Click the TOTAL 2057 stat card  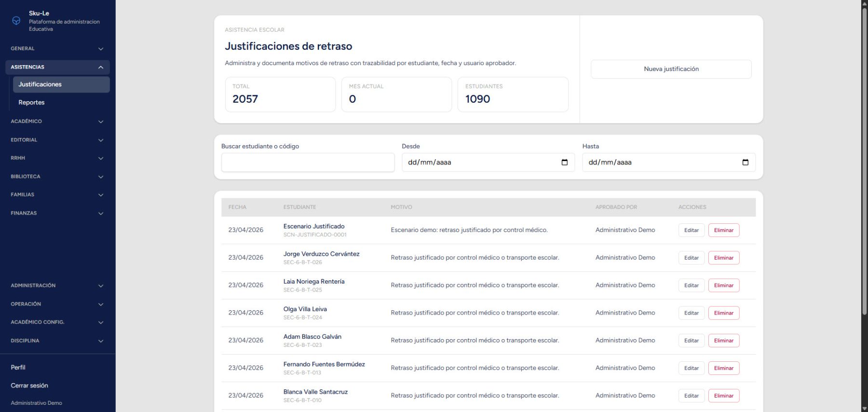coord(280,95)
